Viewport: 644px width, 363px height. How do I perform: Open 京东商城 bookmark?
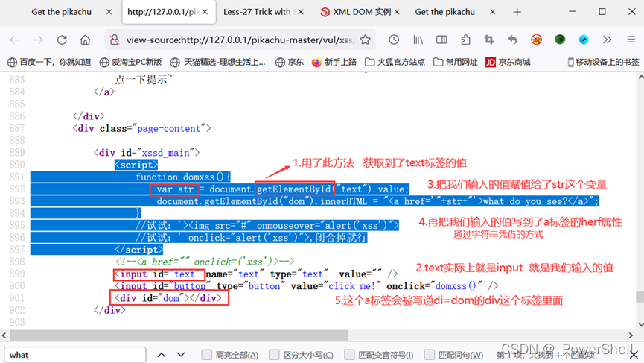point(508,62)
